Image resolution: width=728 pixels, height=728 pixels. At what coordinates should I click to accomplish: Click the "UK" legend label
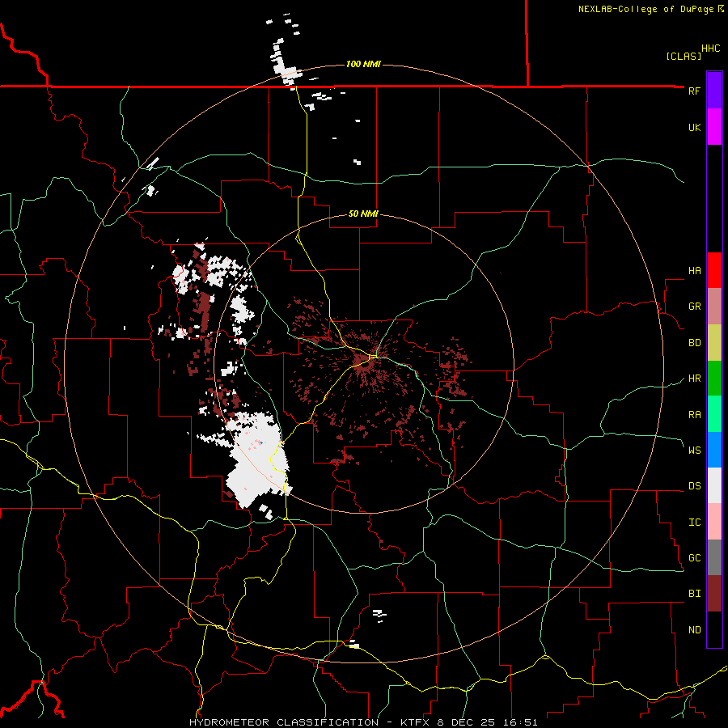click(x=694, y=127)
